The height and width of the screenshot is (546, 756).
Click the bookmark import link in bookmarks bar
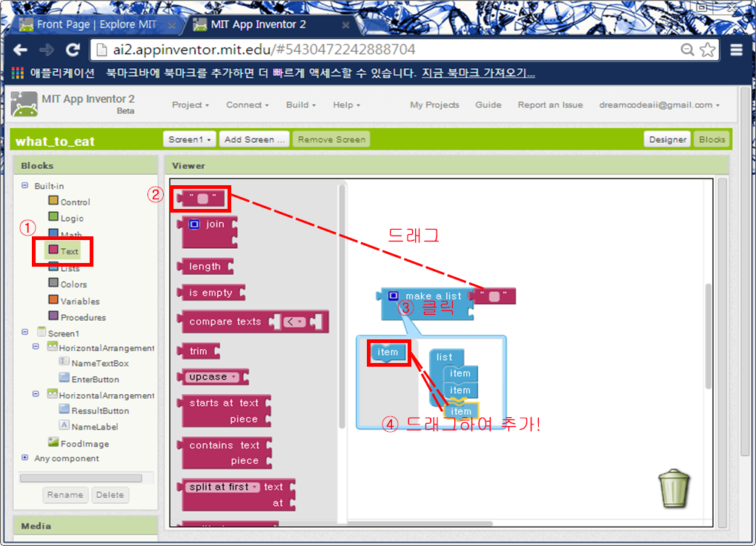coord(478,73)
